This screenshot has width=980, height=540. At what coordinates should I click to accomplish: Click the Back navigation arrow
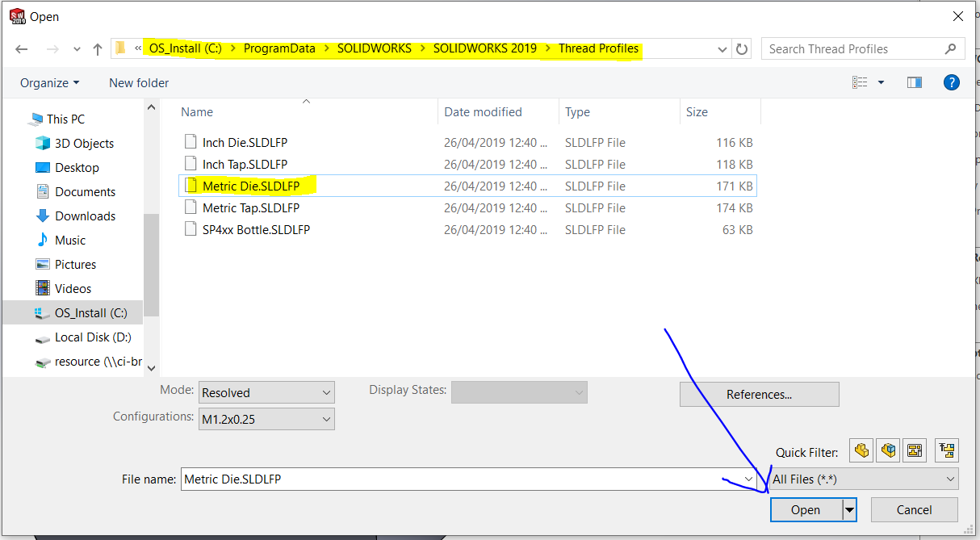click(22, 49)
